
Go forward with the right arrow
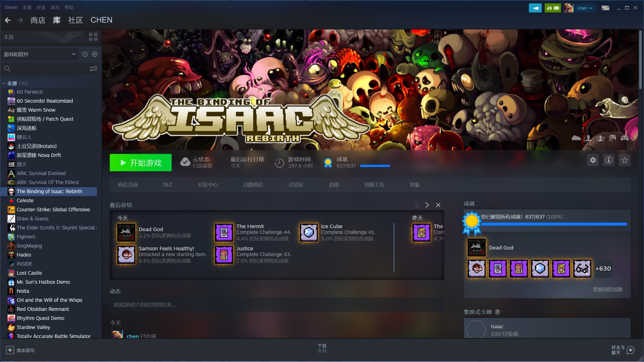20,20
